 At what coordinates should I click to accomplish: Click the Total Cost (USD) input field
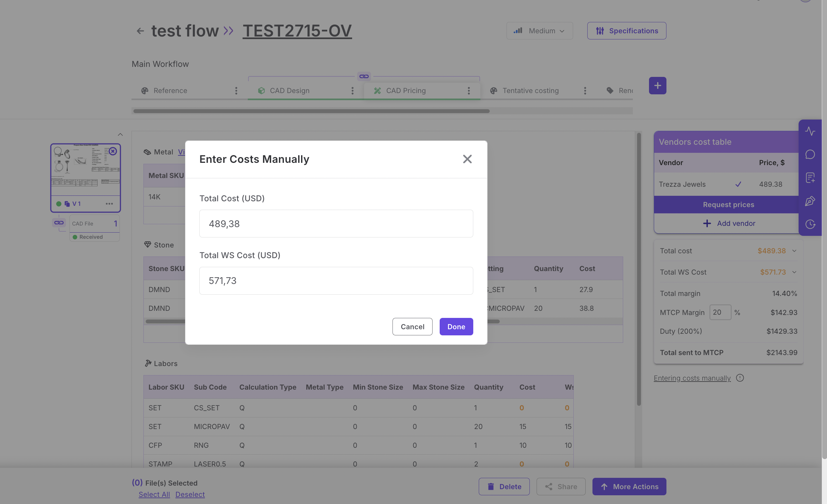coord(336,224)
